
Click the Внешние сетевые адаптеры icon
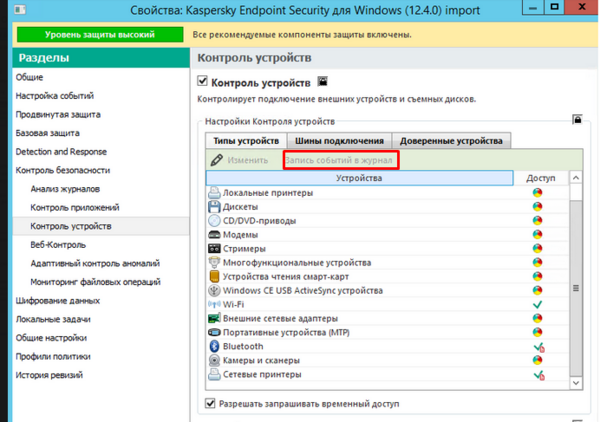coord(214,318)
